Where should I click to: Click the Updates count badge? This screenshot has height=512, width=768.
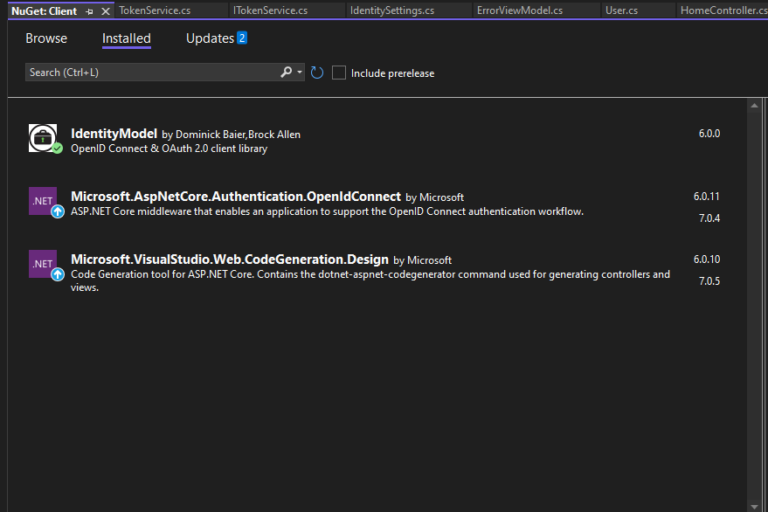click(x=242, y=38)
